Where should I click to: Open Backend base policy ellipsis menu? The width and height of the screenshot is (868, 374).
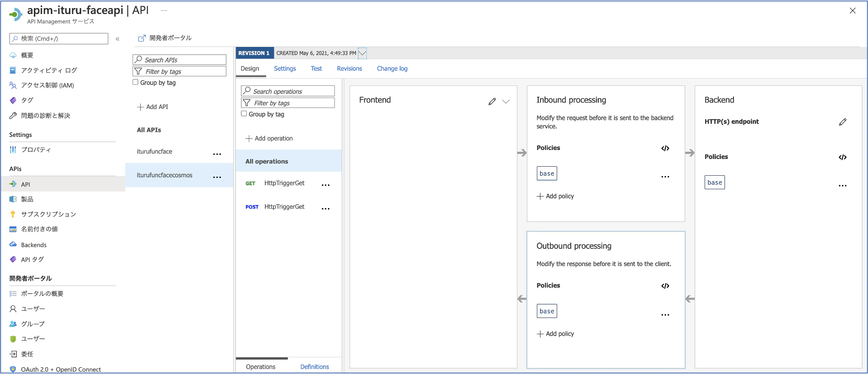tap(843, 186)
